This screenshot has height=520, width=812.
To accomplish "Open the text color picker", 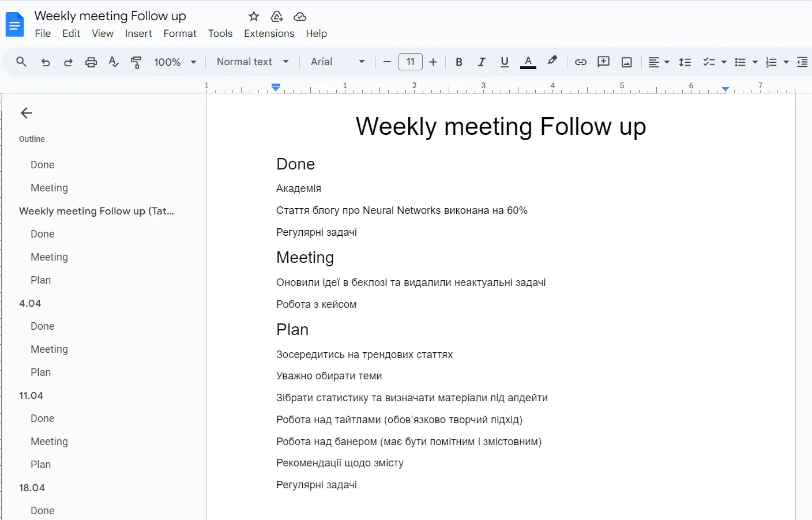I will [528, 62].
